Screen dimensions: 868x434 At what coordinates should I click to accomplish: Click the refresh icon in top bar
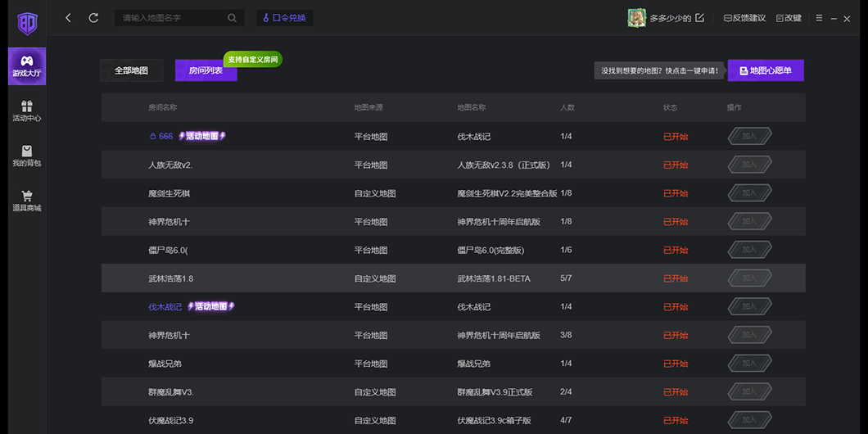93,18
